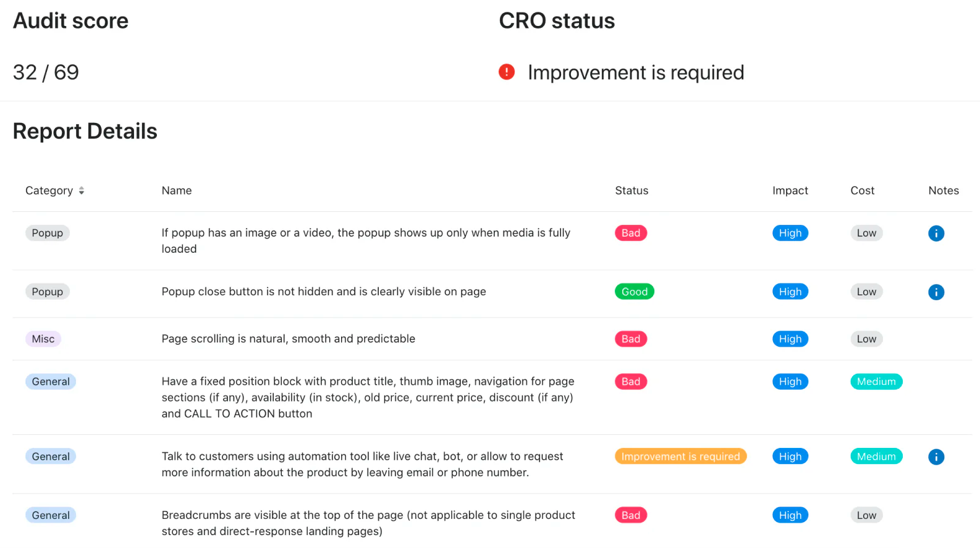The image size is (980, 548).
Task: Click the orange Improvement is required badge
Action: [x=680, y=457]
